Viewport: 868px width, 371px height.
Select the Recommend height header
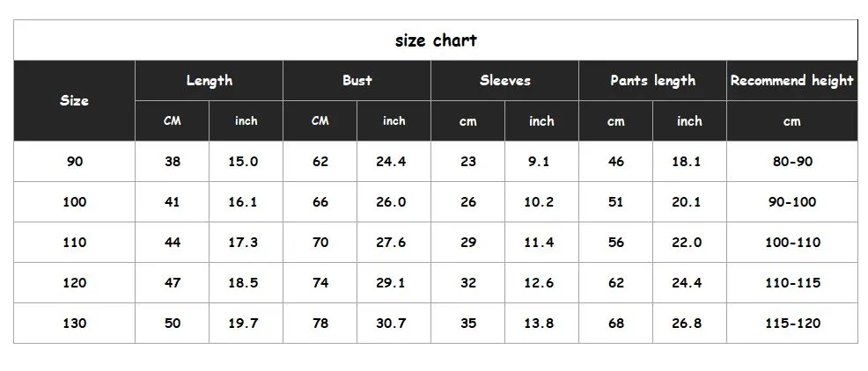791,81
